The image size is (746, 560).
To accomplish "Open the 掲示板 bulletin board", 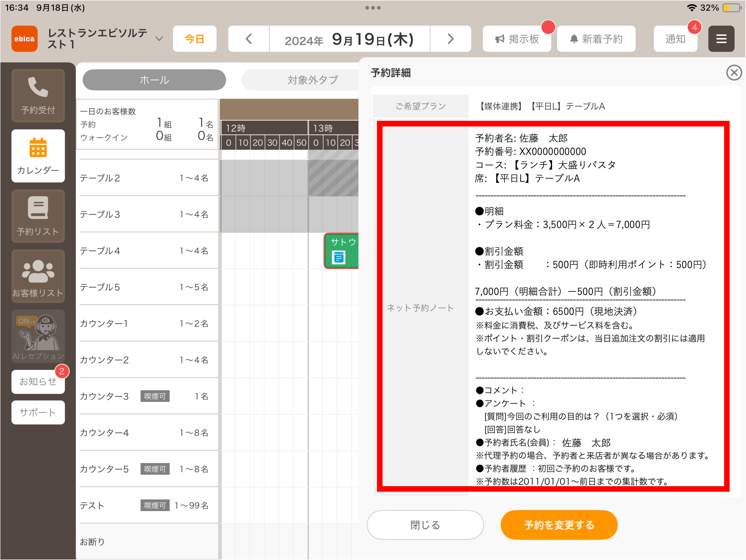I will pos(517,39).
